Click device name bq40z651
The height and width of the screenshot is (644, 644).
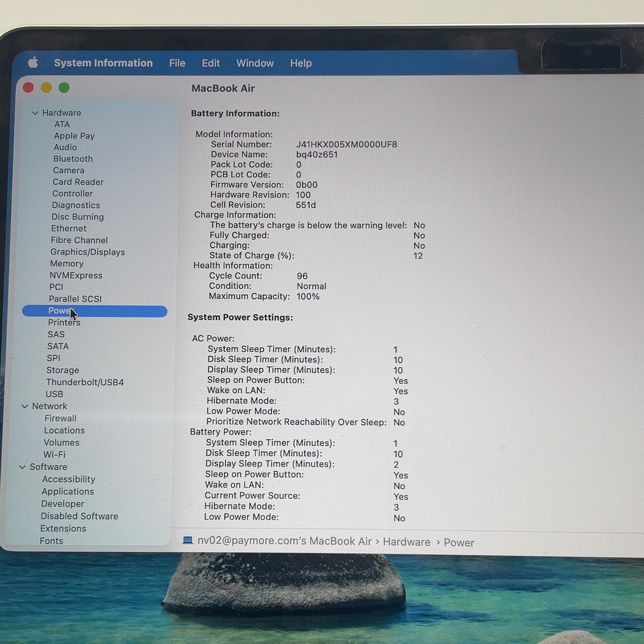point(317,155)
